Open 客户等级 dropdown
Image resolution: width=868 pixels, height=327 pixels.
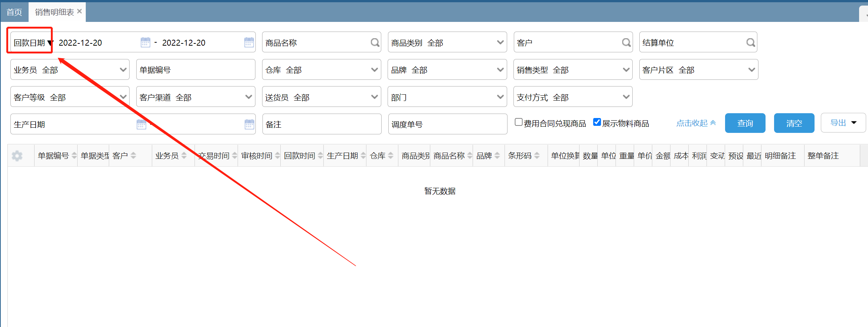coord(70,97)
